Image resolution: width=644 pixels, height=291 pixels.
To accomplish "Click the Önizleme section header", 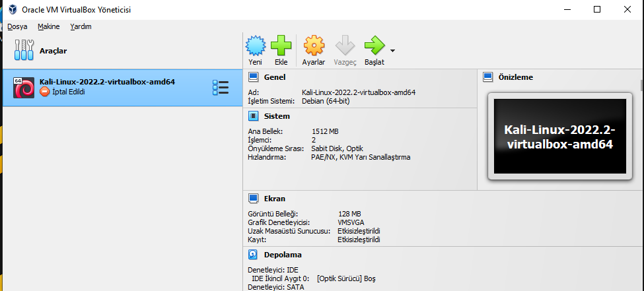I will [x=516, y=77].
